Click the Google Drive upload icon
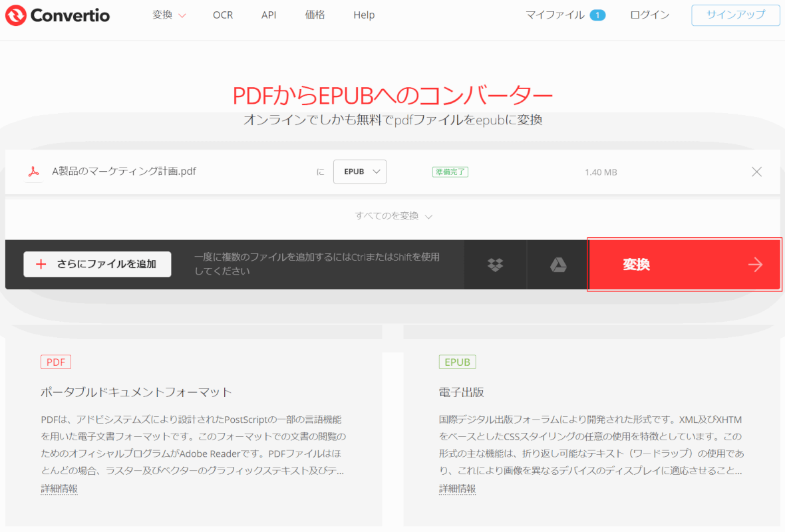The width and height of the screenshot is (785, 532). [x=557, y=265]
